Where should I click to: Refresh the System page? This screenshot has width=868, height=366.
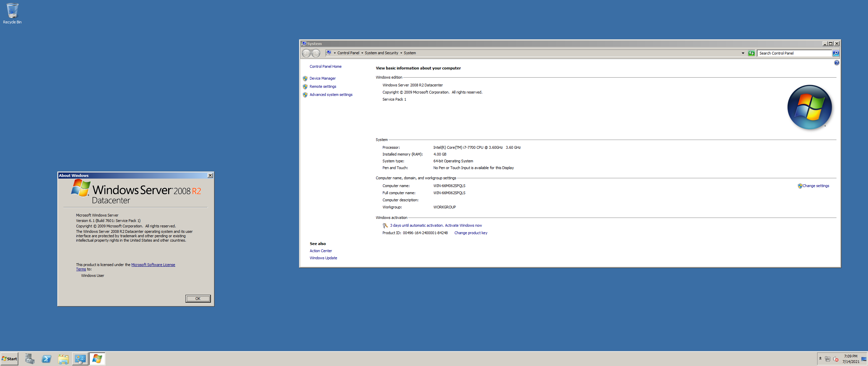pyautogui.click(x=751, y=53)
